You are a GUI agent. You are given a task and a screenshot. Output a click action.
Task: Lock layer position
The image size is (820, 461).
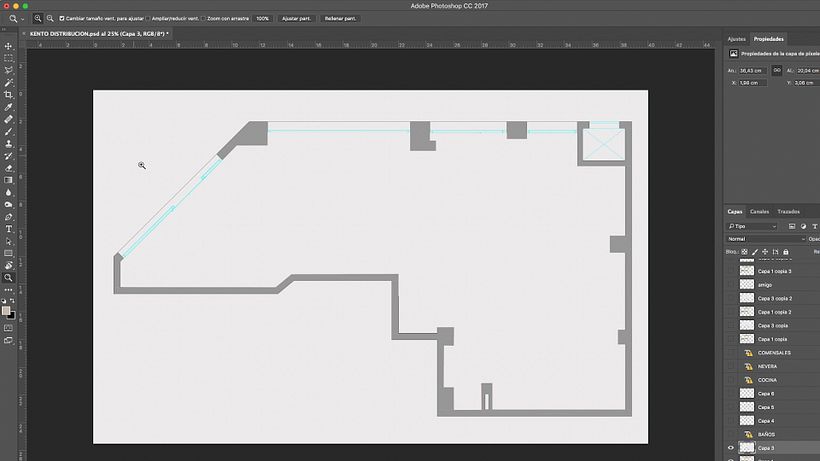765,252
